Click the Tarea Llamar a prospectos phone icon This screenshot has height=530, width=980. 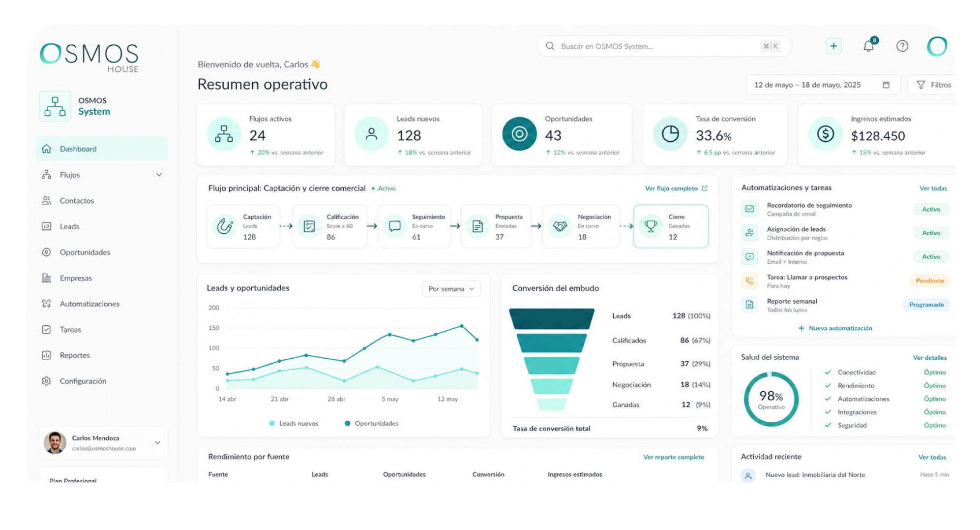(x=749, y=281)
